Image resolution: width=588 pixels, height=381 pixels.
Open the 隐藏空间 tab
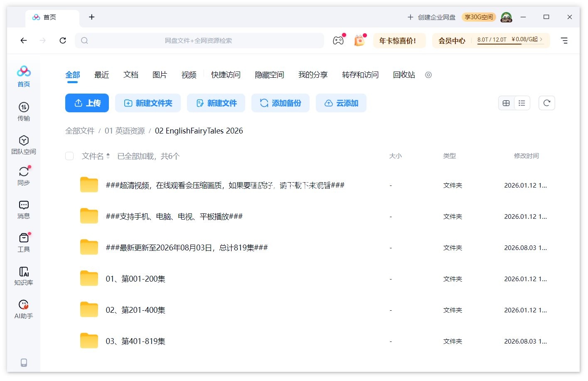[x=269, y=75]
